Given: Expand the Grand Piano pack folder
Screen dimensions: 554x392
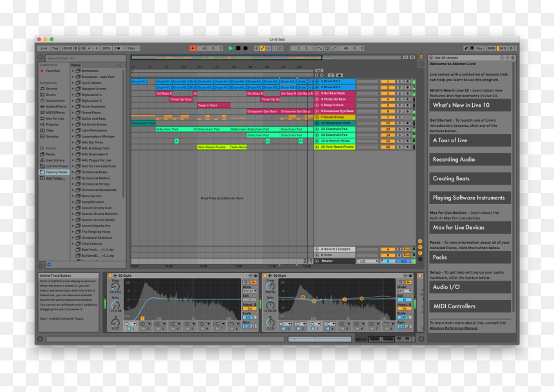Looking at the screenshot, I should [x=73, y=113].
